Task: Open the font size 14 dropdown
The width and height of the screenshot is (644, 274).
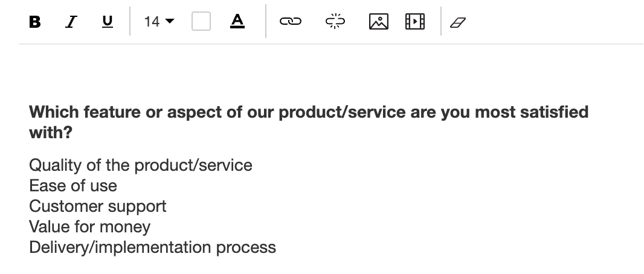Action: 159,22
